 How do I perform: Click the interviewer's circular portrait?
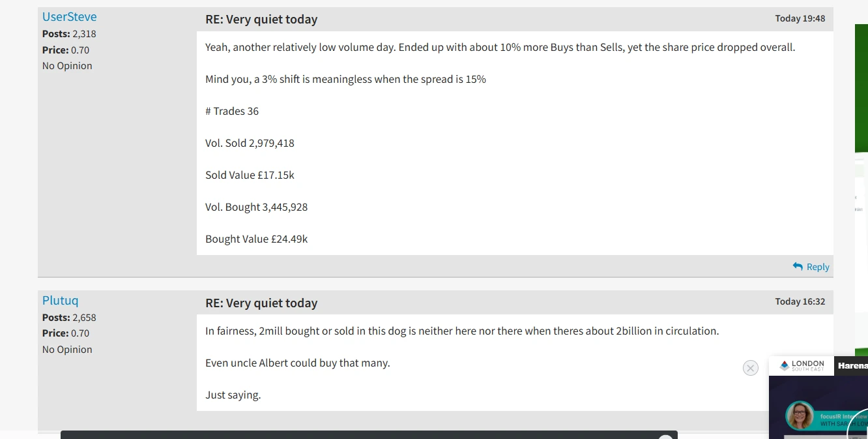point(800,416)
